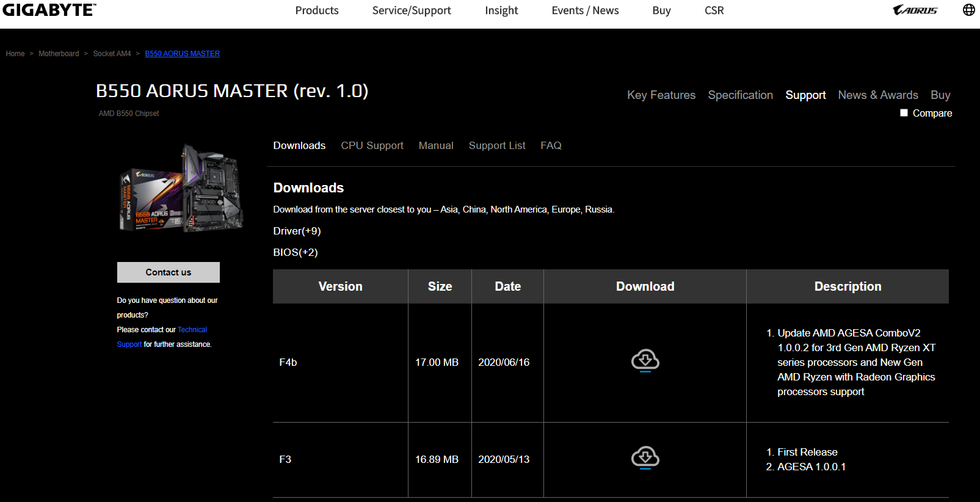
Task: Follow the Technical Support link
Action: [x=192, y=330]
